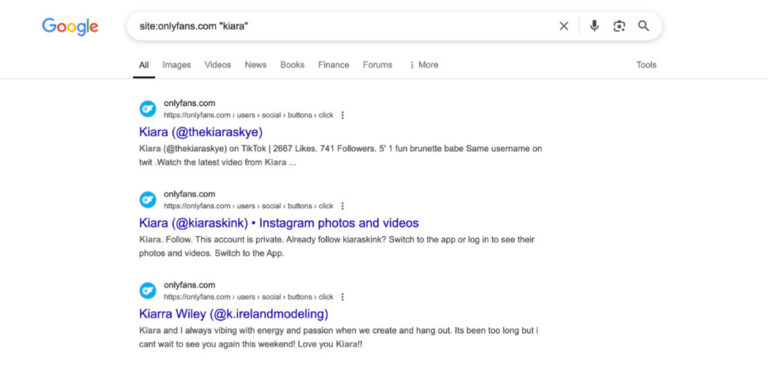Click the onlyfans.com site name above Kiarra Wiley result
Image resolution: width=768 pixels, height=369 pixels.
click(189, 285)
